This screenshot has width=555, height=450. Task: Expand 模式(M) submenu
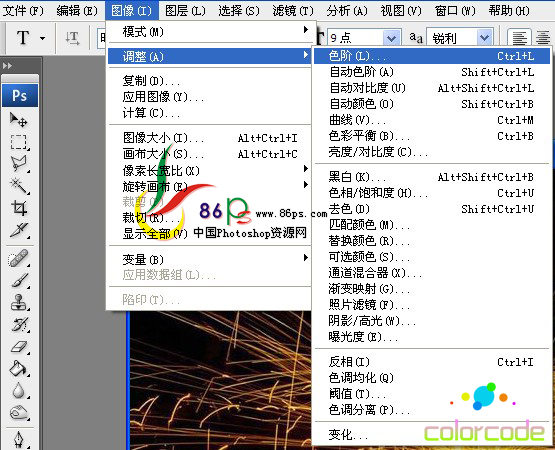pos(210,32)
